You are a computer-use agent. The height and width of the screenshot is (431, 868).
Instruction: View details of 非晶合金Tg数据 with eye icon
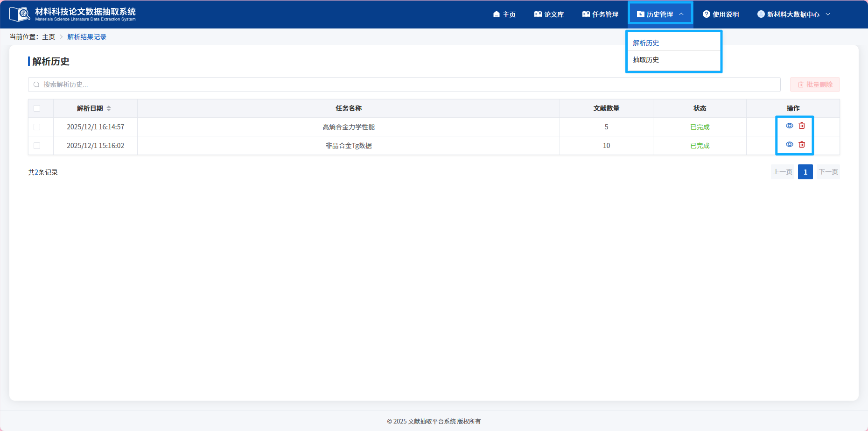tap(789, 145)
